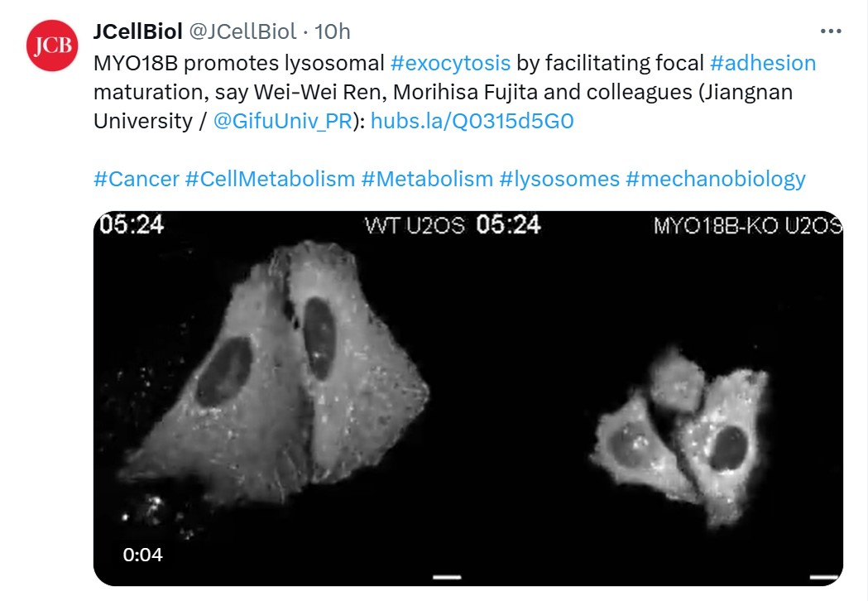Open the #Metabolism hashtag
This screenshot has width=868, height=601.
click(427, 179)
